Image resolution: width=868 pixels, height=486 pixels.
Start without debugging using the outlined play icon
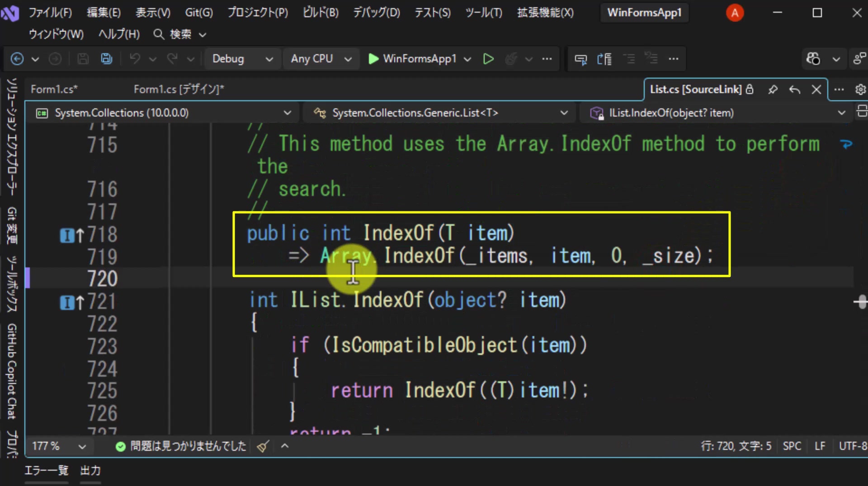pos(488,59)
